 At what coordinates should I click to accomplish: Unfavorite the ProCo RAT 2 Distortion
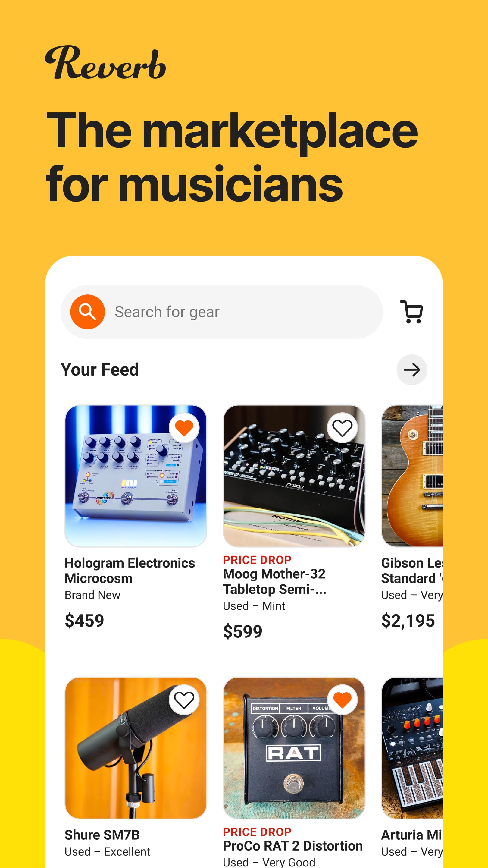tap(342, 700)
